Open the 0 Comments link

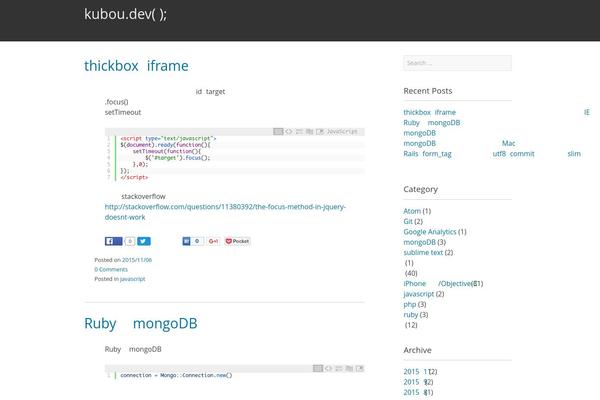pos(111,269)
